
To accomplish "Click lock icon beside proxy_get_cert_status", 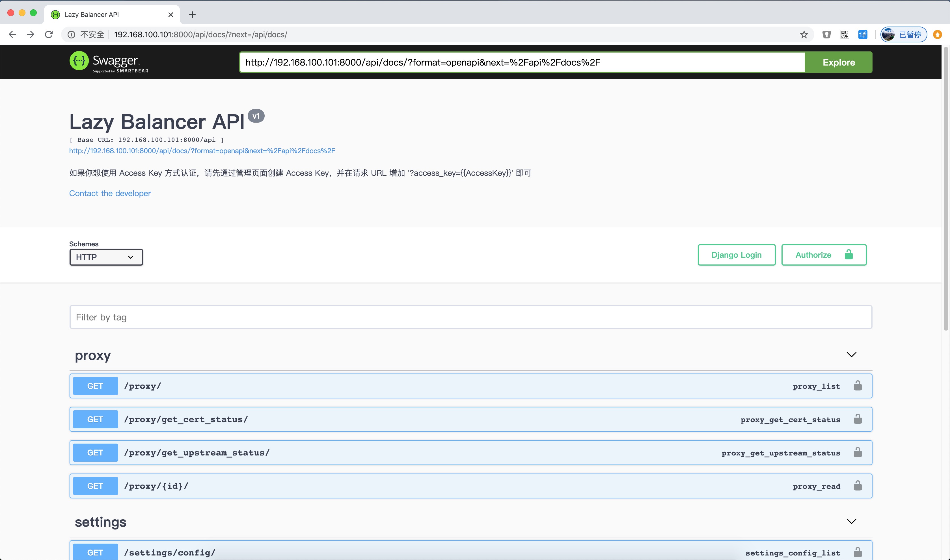I will tap(858, 419).
